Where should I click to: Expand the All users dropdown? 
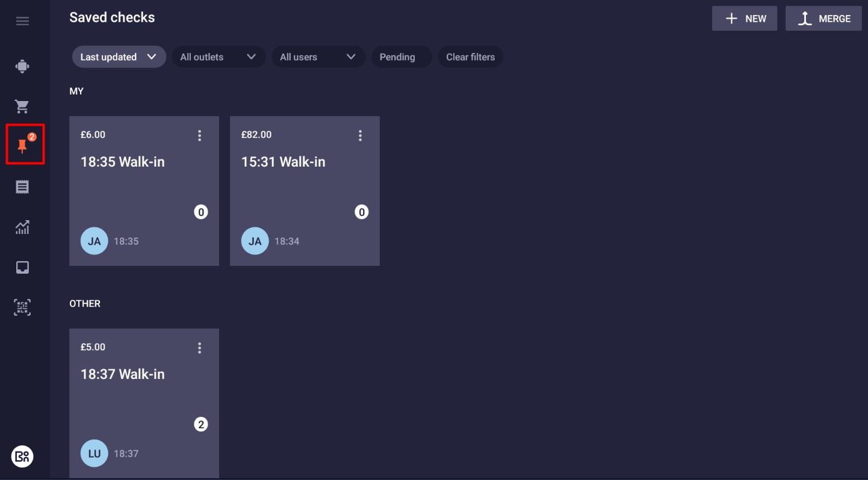point(318,57)
